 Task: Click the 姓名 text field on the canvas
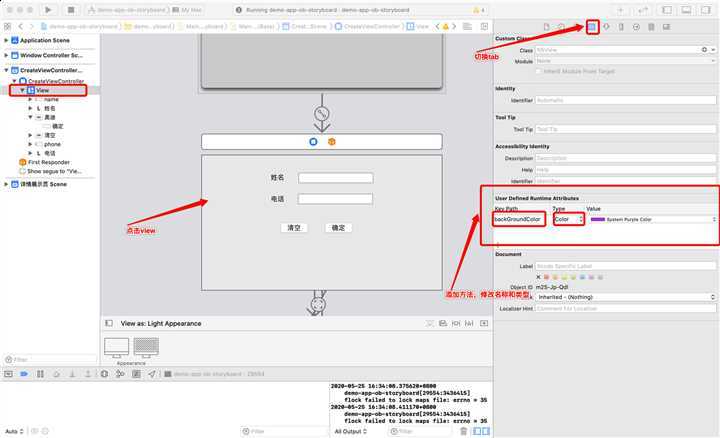point(336,178)
